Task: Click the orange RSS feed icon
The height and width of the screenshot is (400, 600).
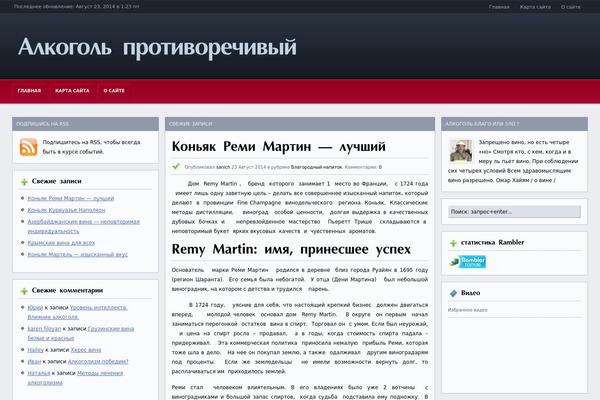Action: tap(29, 147)
